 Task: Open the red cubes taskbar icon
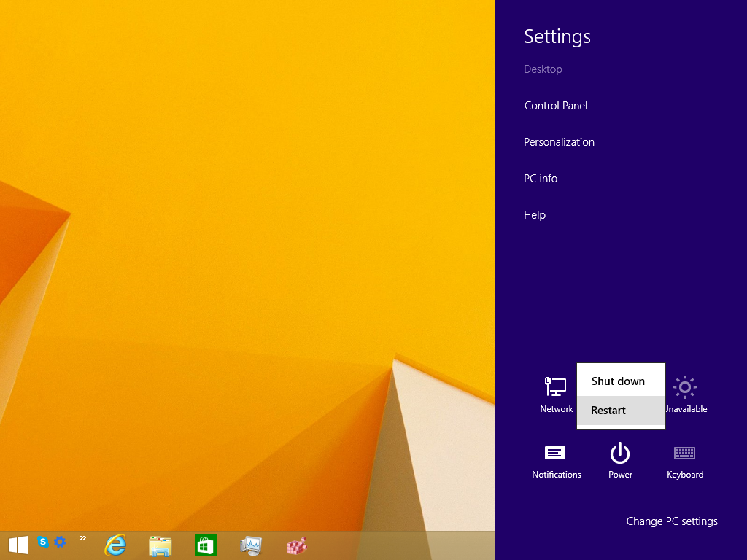(296, 545)
